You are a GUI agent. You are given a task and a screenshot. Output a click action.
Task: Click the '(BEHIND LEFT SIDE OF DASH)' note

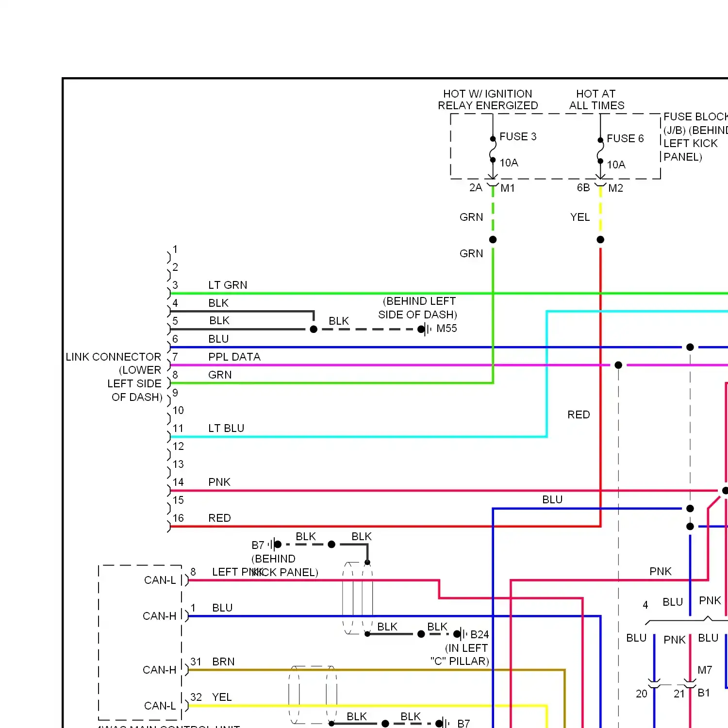point(418,308)
